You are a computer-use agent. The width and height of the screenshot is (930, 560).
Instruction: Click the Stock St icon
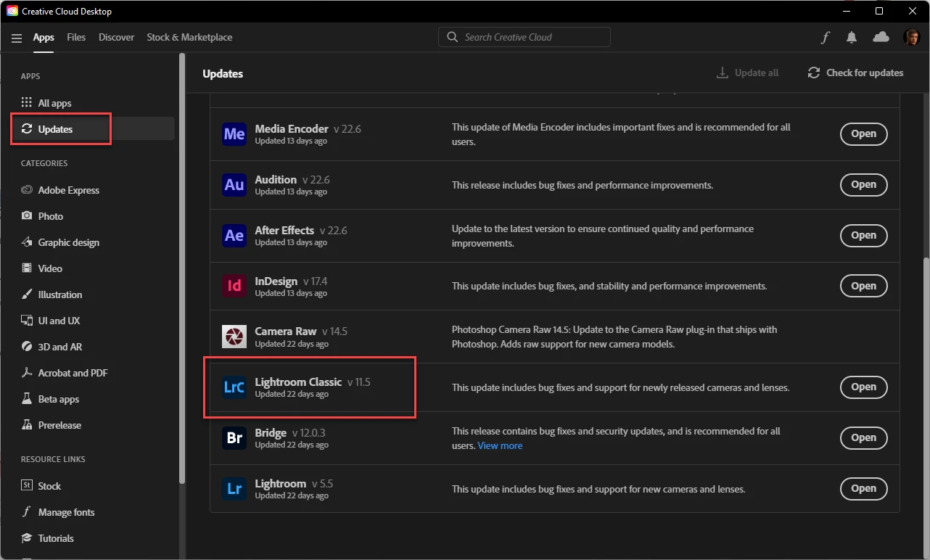(x=27, y=486)
